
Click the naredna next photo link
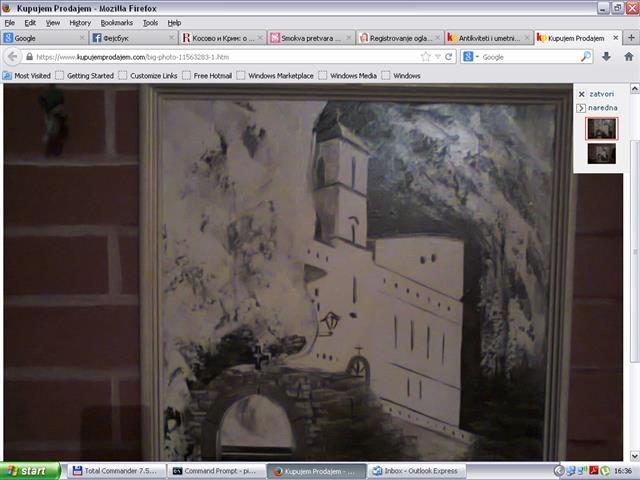[x=602, y=108]
